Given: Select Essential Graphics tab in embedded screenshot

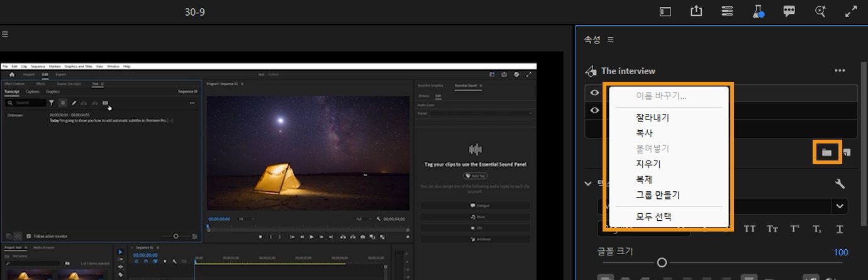Looking at the screenshot, I should coord(431,84).
